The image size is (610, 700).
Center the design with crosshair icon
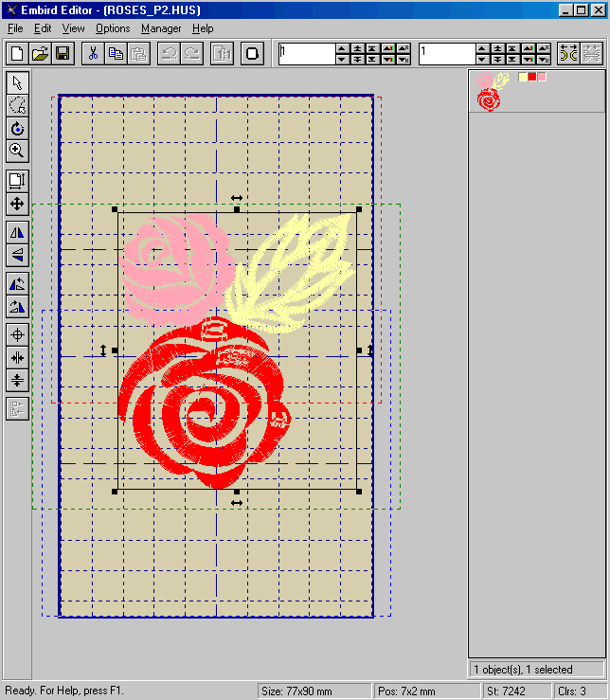click(17, 334)
